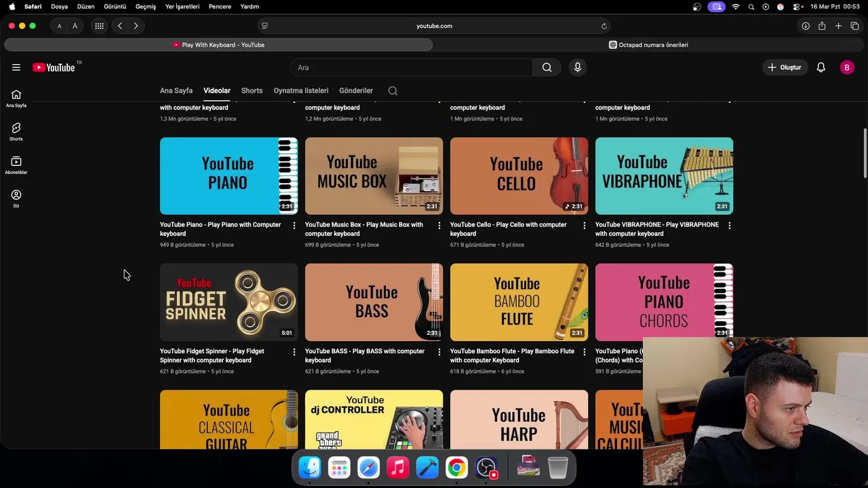
Task: Open Google Chrome from the Dock
Action: click(456, 468)
